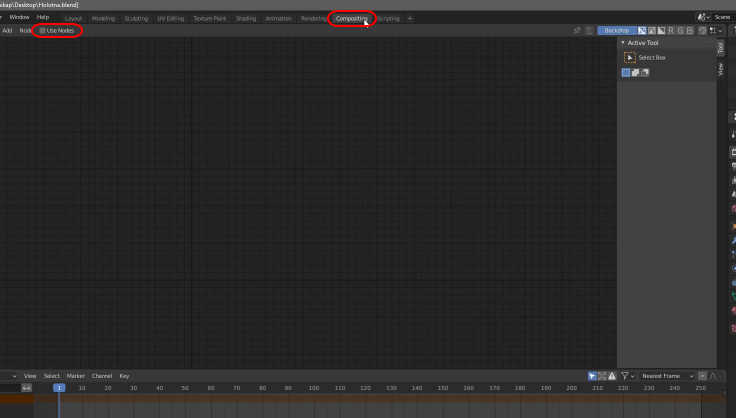Open the Scene browse icon dropdown

coord(703,17)
